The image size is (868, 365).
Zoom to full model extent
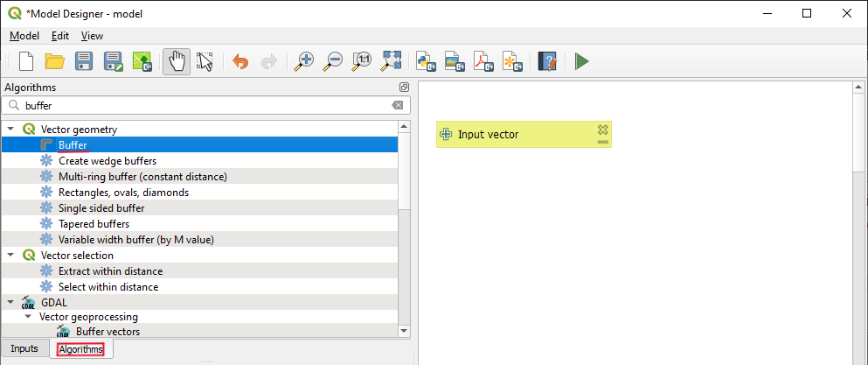[391, 61]
